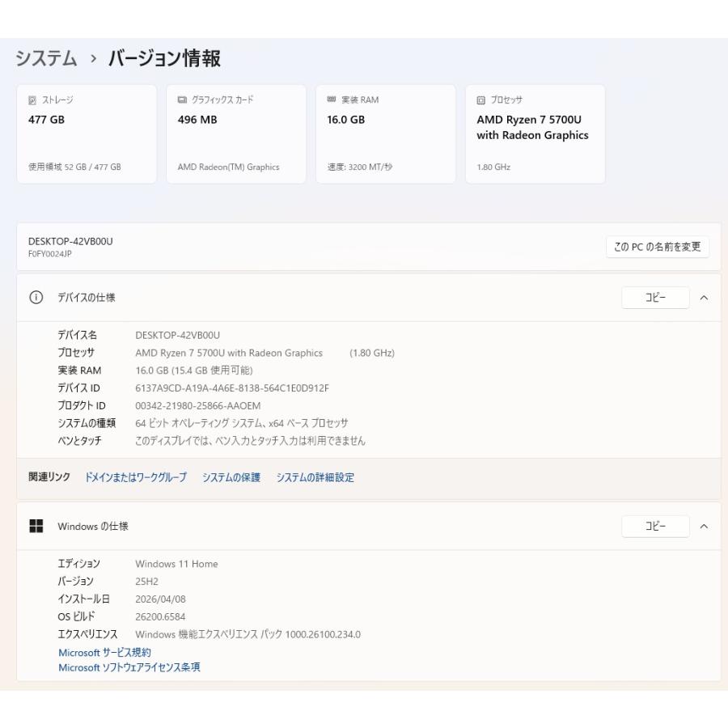Screen dimensions: 728x728
Task: Click 1.80 GHz in processor card
Action: 493,167
